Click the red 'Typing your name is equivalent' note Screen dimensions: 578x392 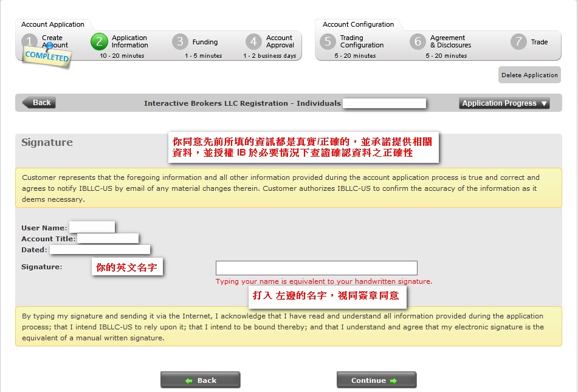[324, 281]
